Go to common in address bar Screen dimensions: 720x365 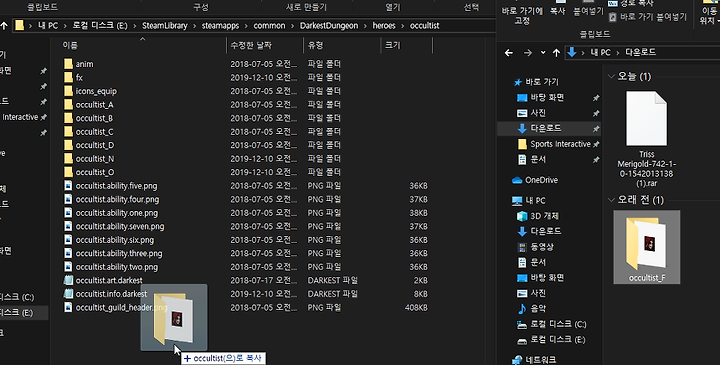tap(269, 26)
